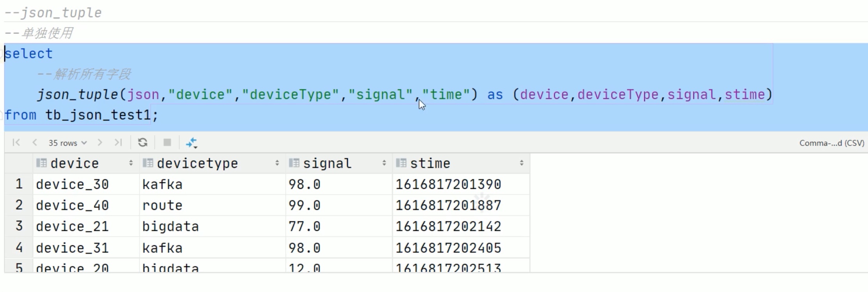Select stime value 1616817202405

[461, 248]
